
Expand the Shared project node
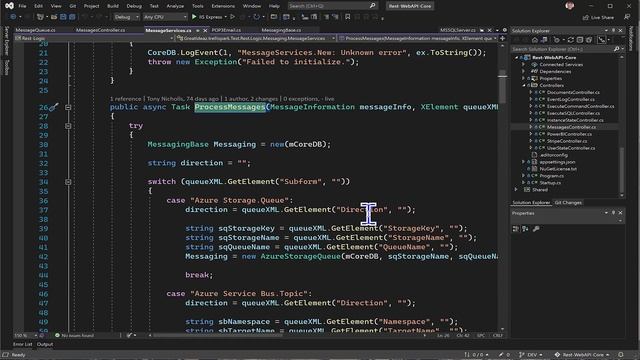coord(517,190)
